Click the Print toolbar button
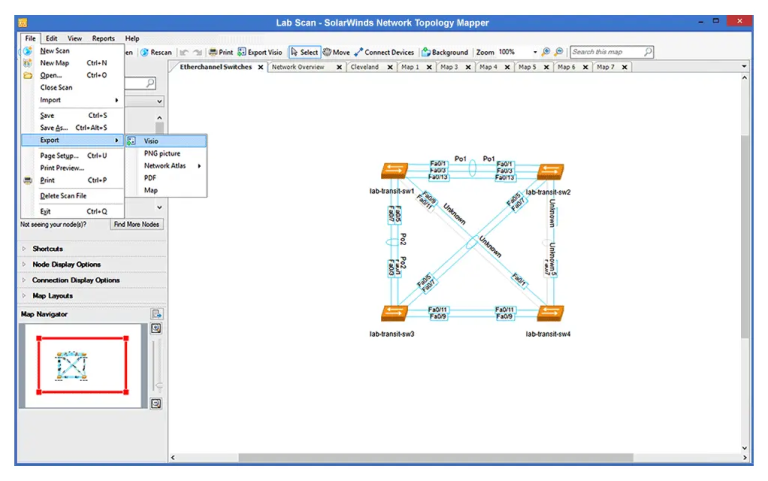The width and height of the screenshot is (768, 481). coord(221,52)
